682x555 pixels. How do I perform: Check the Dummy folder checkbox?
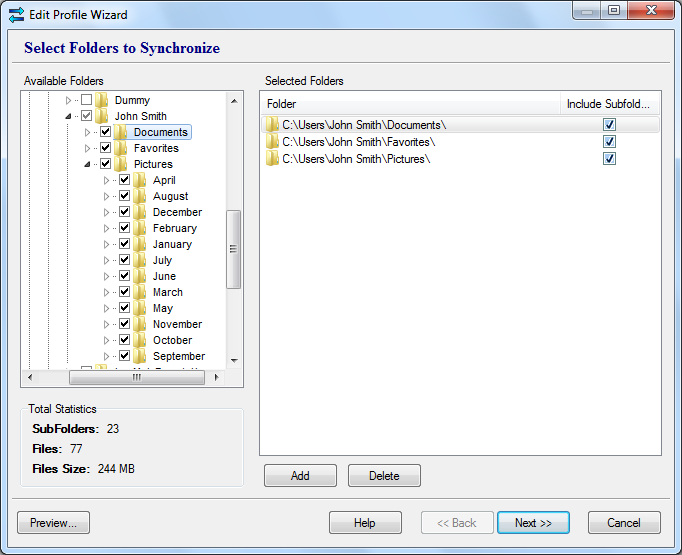[86, 100]
